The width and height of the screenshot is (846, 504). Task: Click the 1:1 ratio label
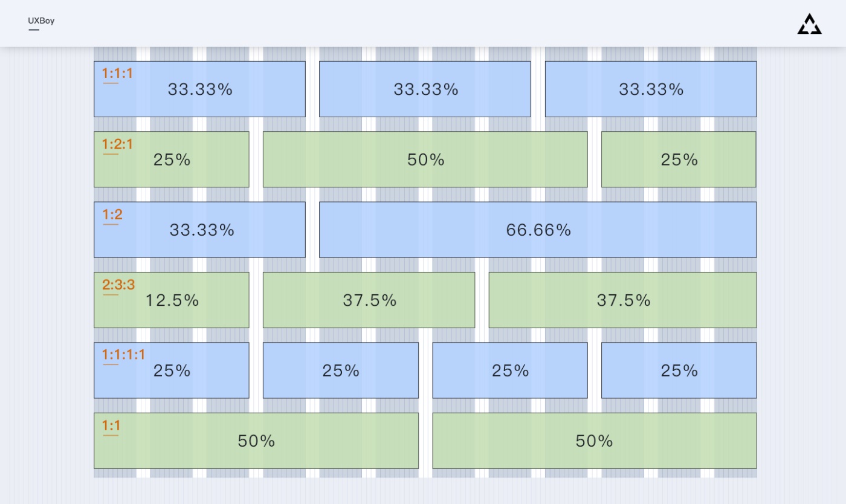pos(111,425)
